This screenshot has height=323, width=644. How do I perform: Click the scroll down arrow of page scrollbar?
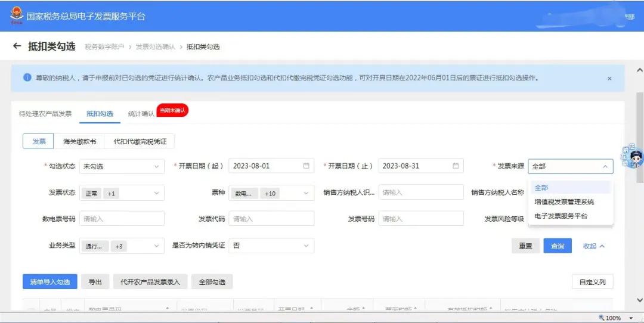[639, 300]
